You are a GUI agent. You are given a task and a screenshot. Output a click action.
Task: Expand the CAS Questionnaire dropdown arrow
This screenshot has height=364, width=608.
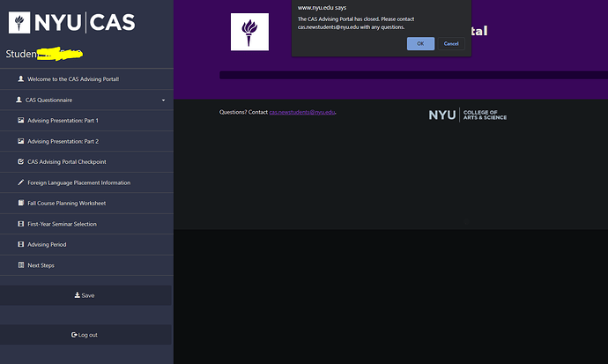(163, 100)
